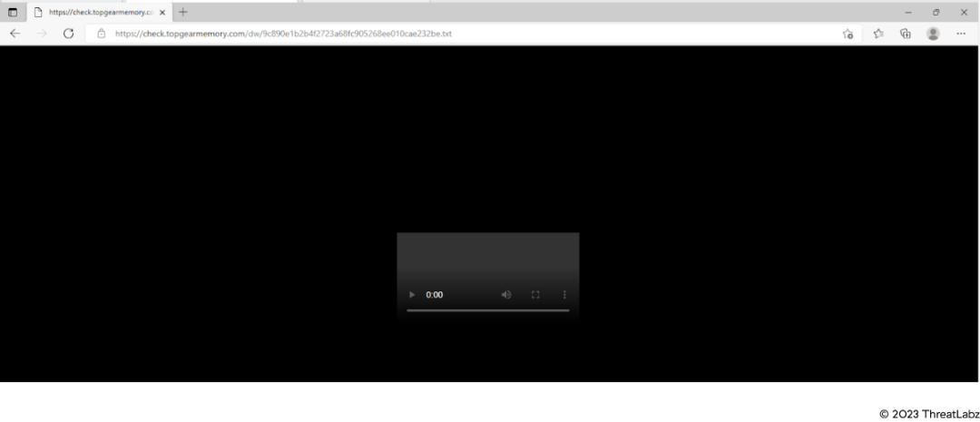Open the user profile menu
Screen dimensions: 980x422
coord(933,34)
